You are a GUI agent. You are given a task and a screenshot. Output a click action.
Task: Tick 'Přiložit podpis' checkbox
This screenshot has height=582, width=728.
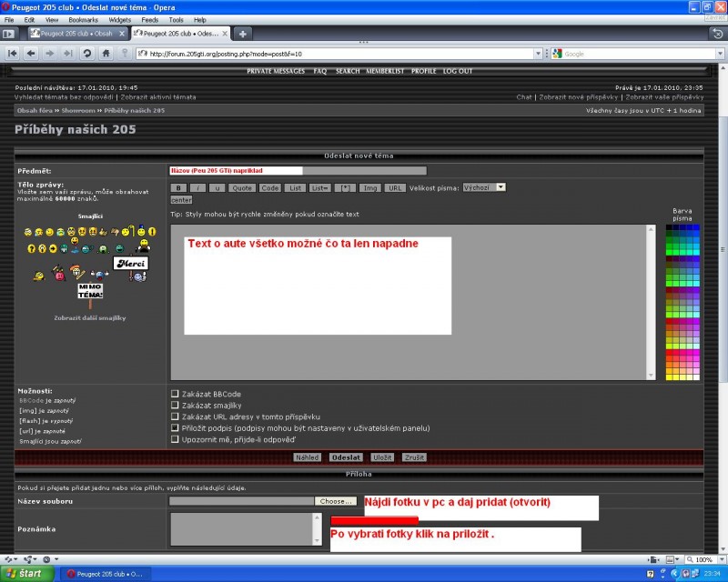click(176, 427)
